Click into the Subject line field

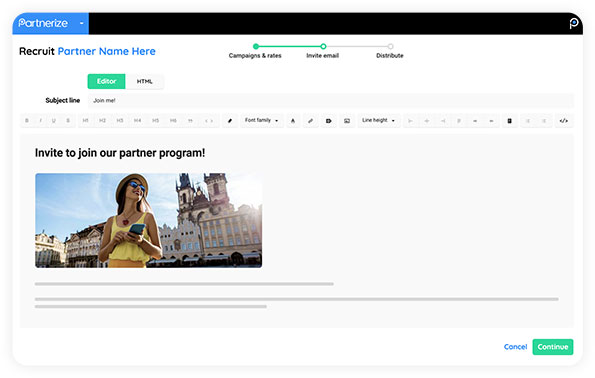[x=331, y=101]
